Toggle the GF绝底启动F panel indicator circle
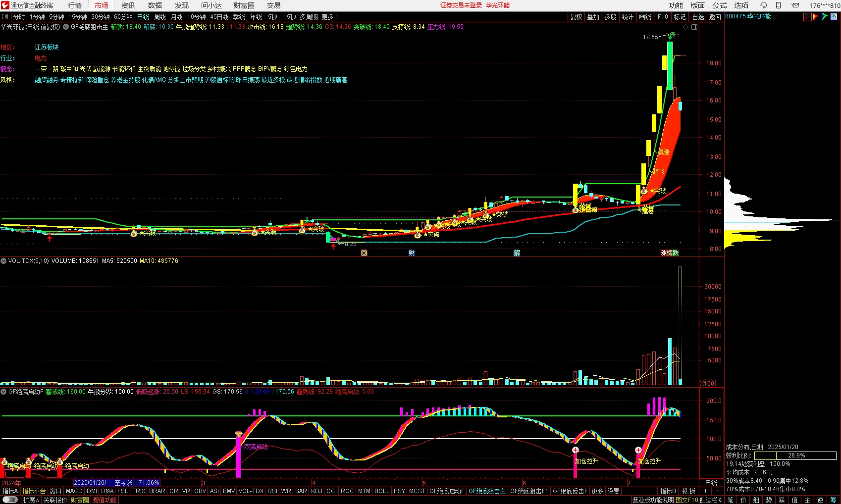841x504 pixels. tap(3, 392)
